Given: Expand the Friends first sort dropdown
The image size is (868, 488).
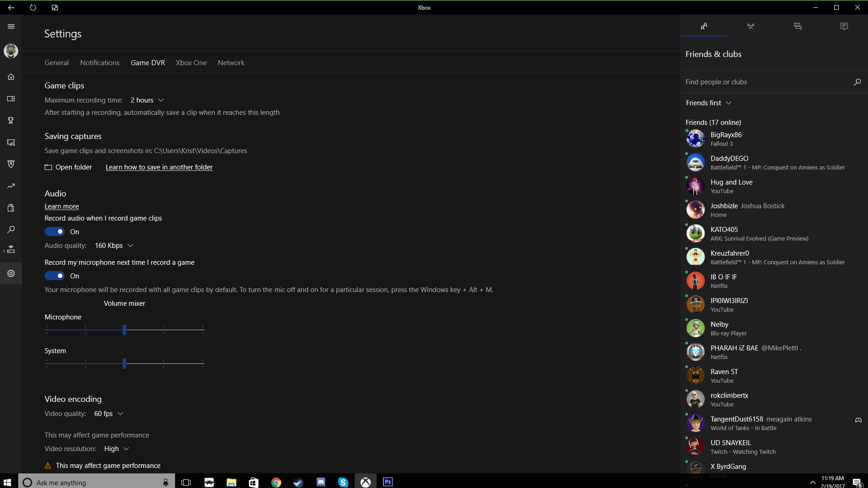Looking at the screenshot, I should point(708,103).
